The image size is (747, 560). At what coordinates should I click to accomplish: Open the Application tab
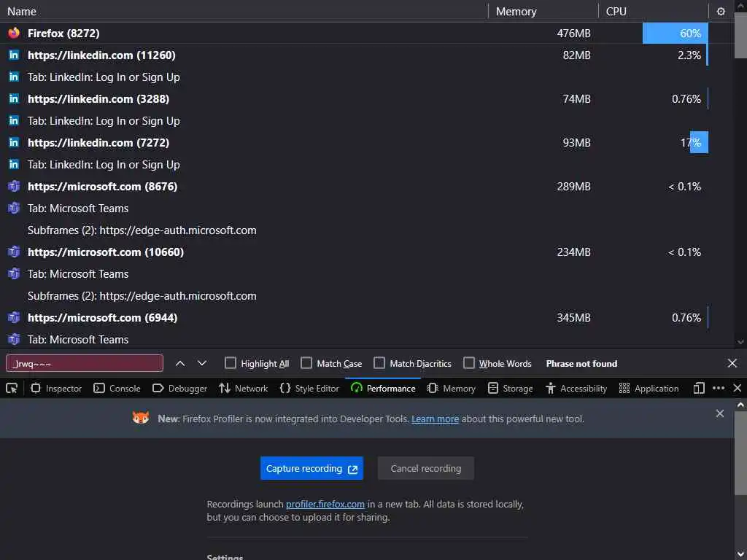tap(649, 389)
